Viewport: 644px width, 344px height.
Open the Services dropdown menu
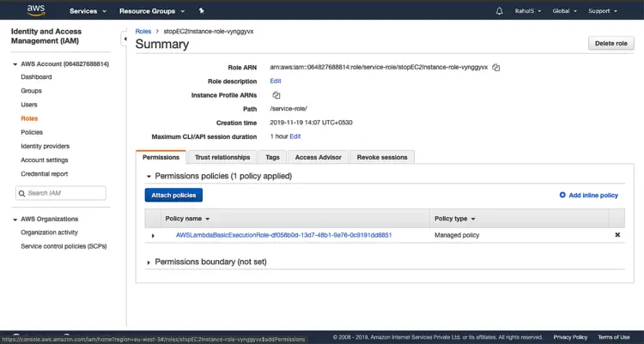tap(88, 11)
